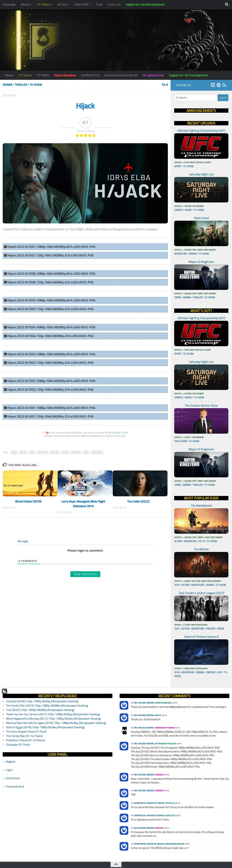This screenshot has height=868, width=232.
Task: Open Entries feed link
Action: pos(13,778)
